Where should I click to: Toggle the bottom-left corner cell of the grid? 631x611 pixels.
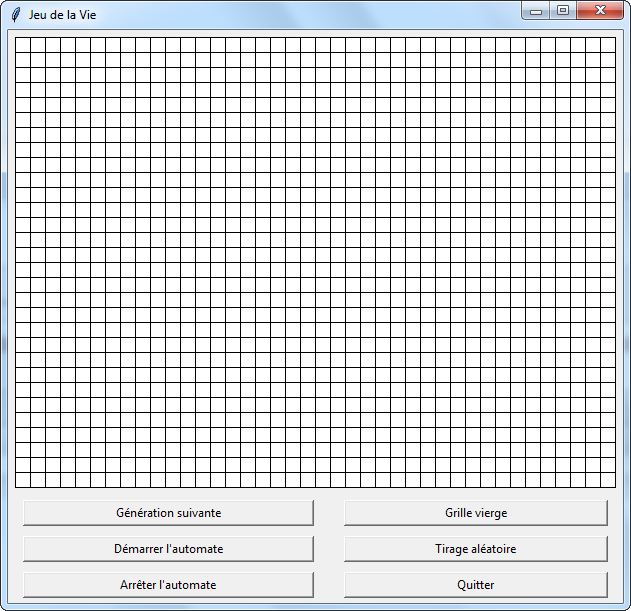(23, 480)
